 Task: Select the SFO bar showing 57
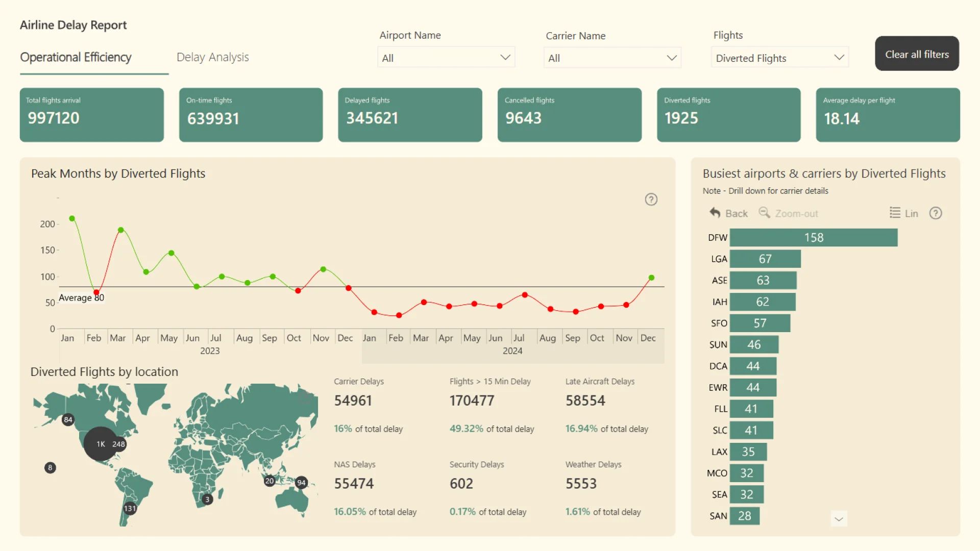(x=760, y=323)
